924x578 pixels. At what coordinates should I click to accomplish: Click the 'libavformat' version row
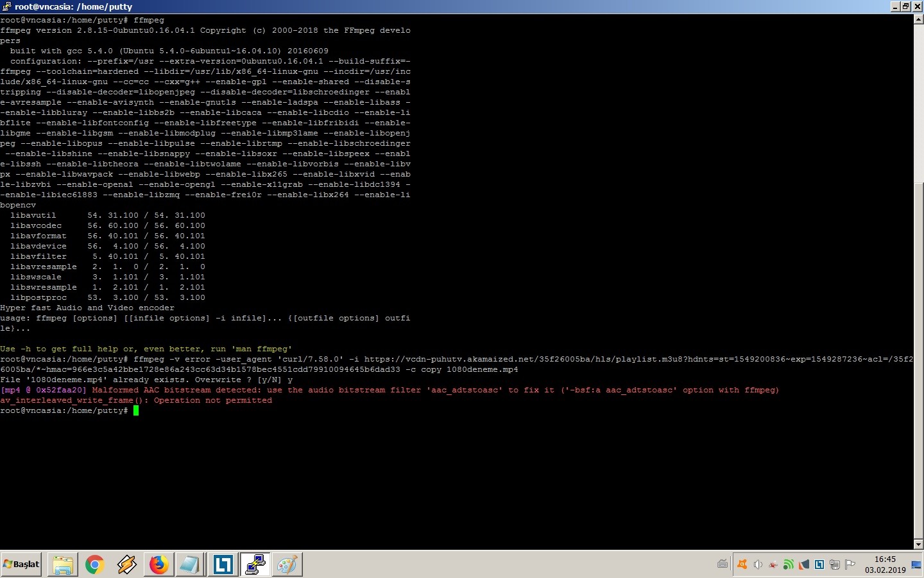point(108,236)
